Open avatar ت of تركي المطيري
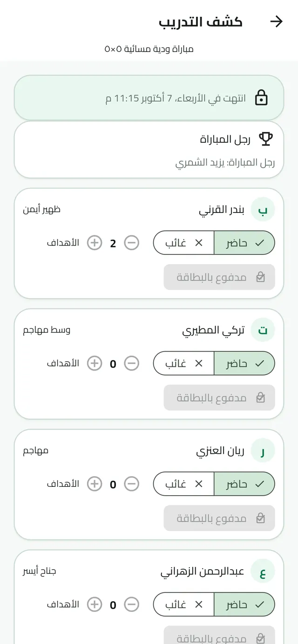Image resolution: width=298 pixels, height=644 pixels. pos(263,330)
